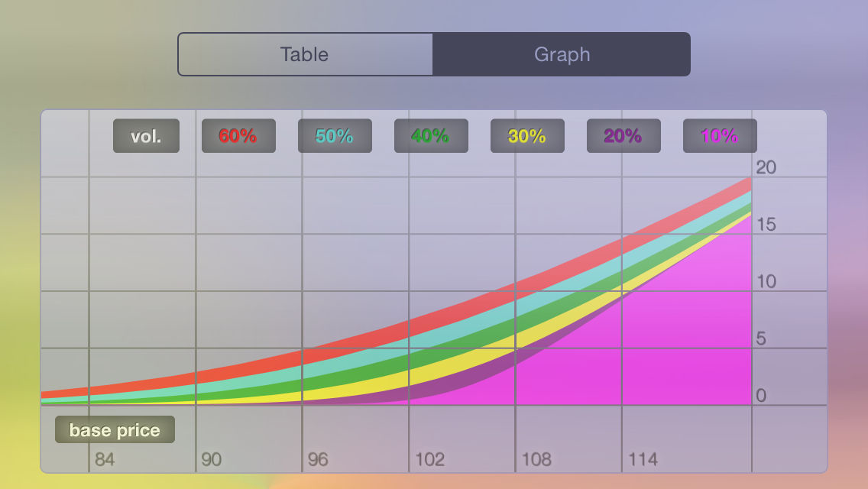Image resolution: width=868 pixels, height=489 pixels.
Task: Show the 10% volatility band
Action: (x=719, y=135)
